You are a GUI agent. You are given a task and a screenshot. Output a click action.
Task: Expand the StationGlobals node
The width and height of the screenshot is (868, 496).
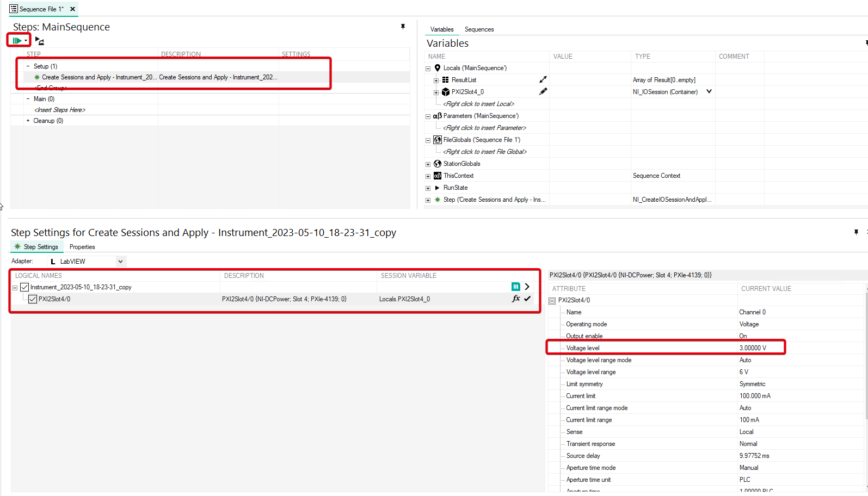pyautogui.click(x=428, y=164)
